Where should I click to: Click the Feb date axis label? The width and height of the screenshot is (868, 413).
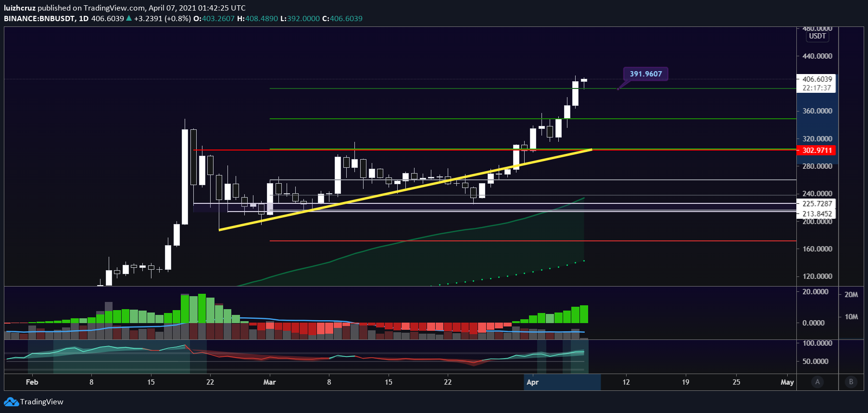pos(32,382)
